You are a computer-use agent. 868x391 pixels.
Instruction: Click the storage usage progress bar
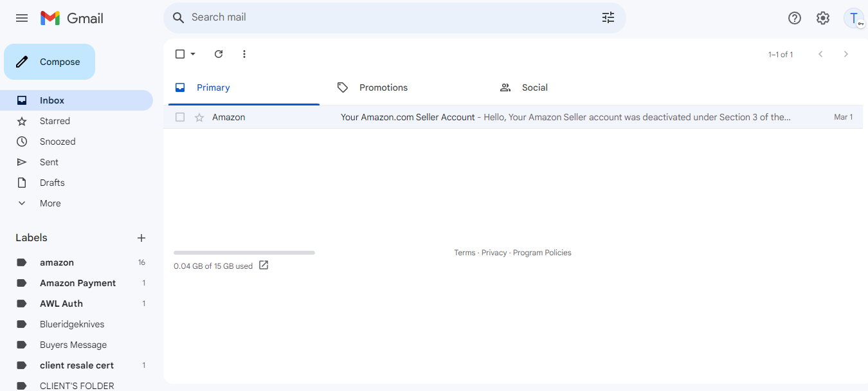click(244, 253)
